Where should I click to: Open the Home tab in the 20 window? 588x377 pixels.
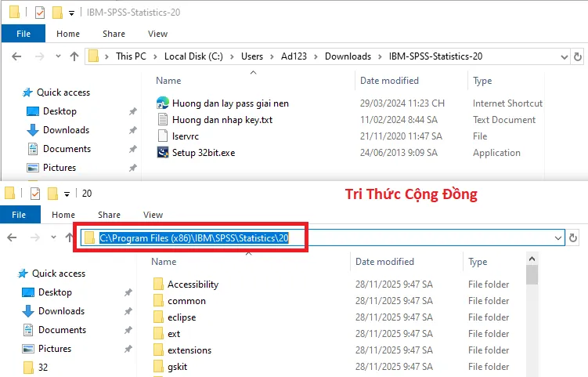(63, 215)
